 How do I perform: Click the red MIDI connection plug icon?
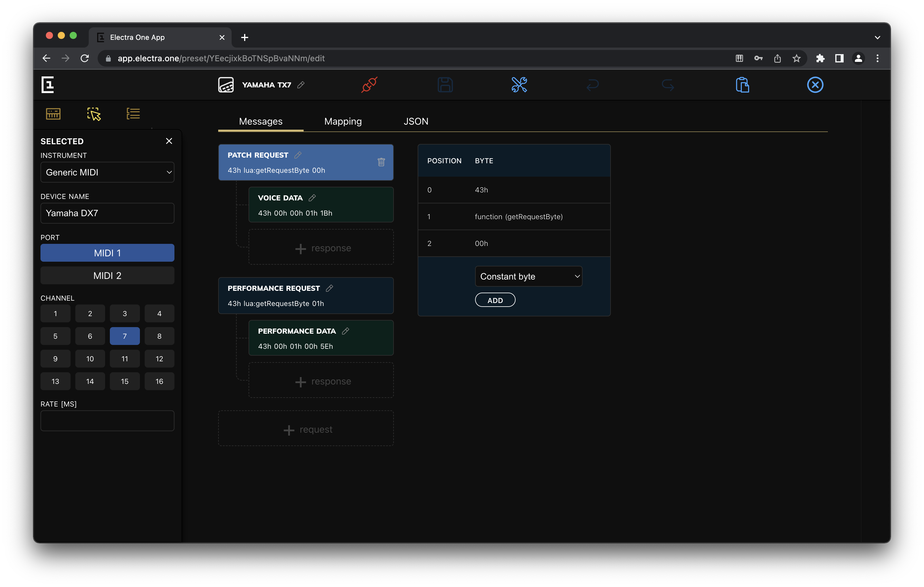coord(369,85)
